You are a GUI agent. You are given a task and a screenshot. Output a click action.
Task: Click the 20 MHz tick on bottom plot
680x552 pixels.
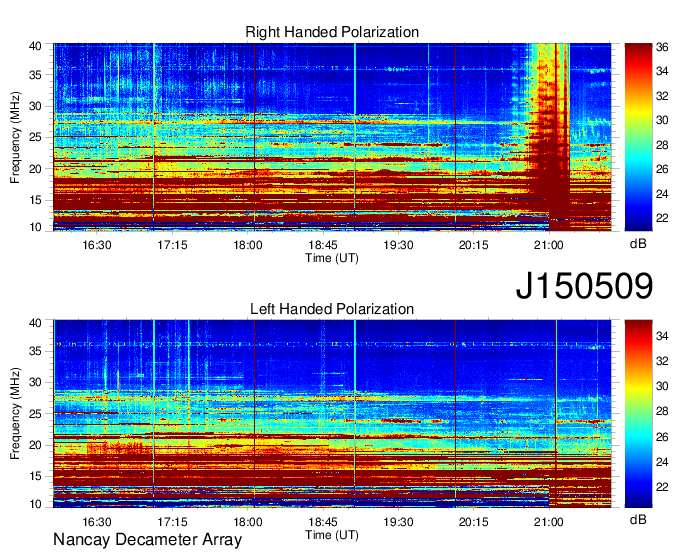point(35,445)
